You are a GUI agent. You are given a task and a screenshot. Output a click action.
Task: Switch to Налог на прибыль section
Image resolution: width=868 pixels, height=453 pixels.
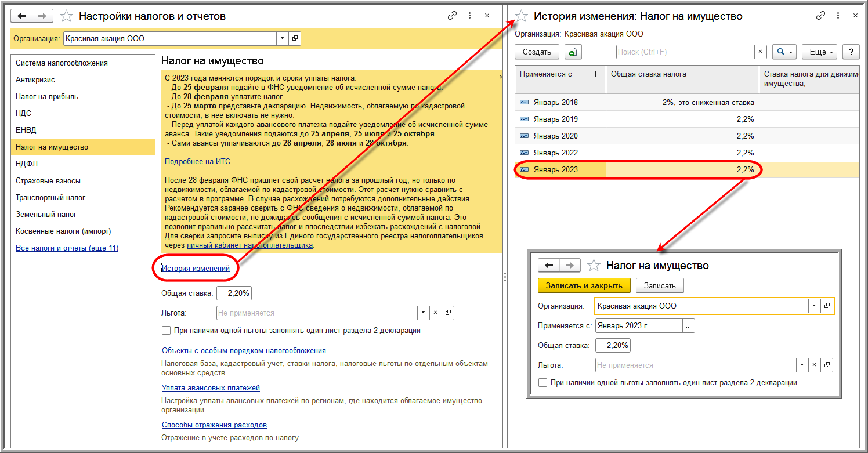[83, 96]
